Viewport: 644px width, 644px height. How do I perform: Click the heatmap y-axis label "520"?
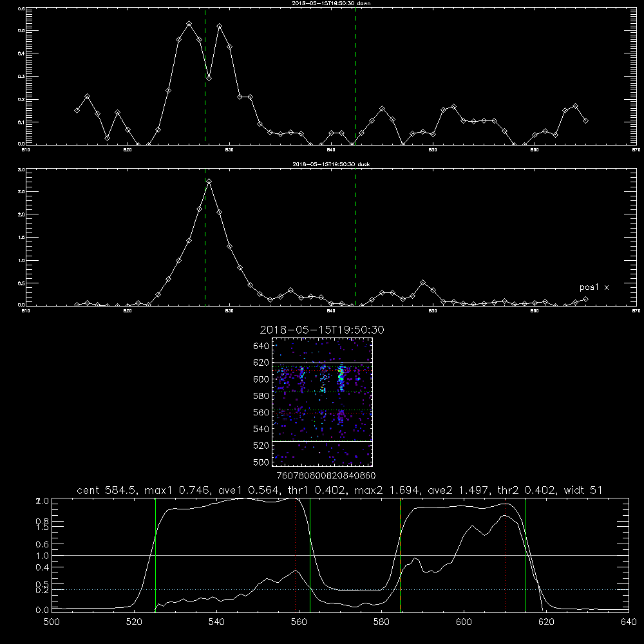261,446
